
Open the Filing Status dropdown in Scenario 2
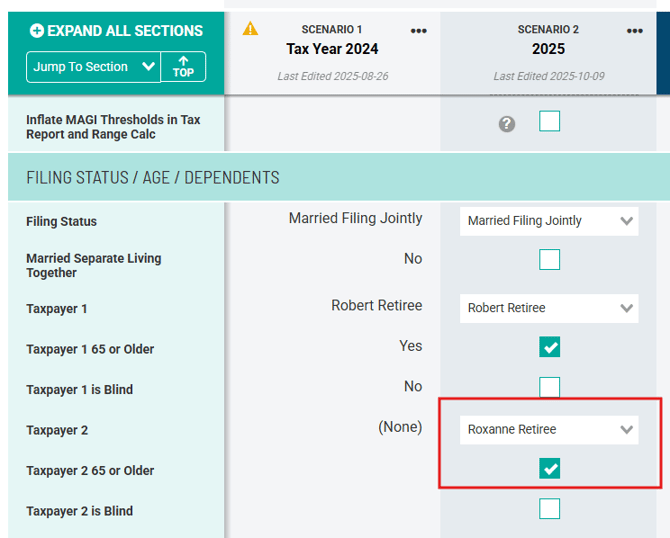tap(549, 221)
